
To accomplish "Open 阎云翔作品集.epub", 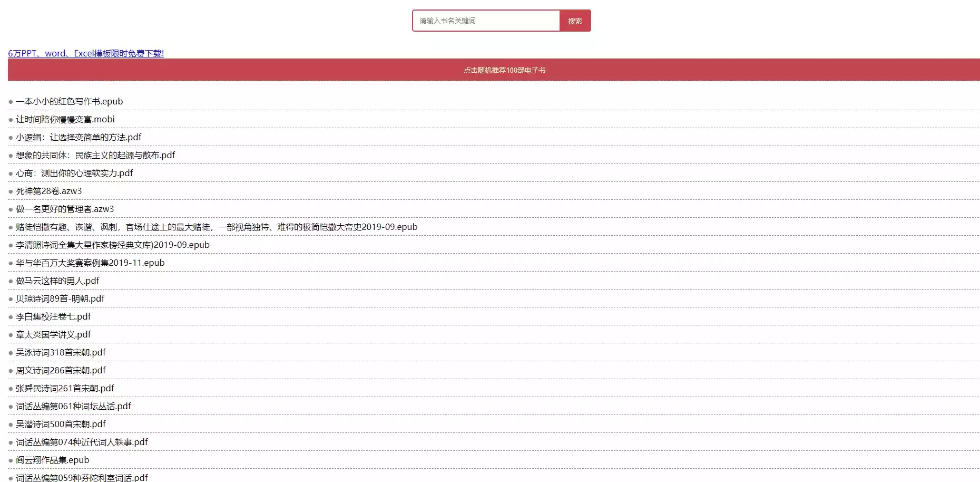I will point(52,460).
